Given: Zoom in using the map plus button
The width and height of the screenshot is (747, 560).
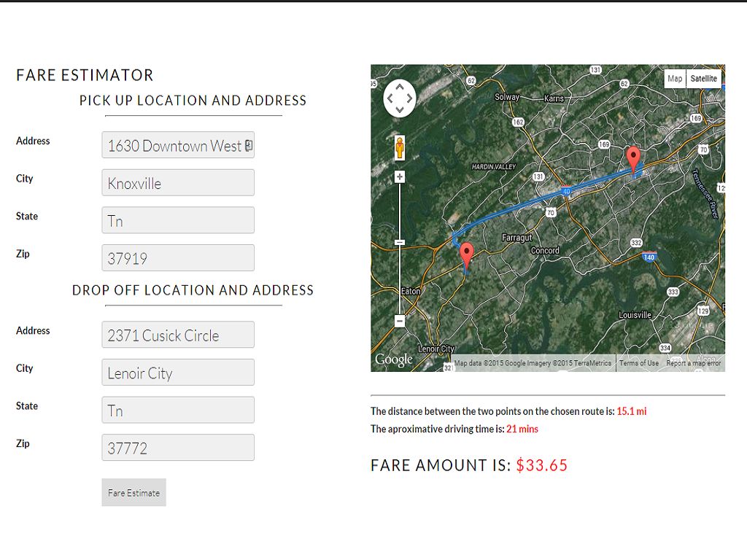Looking at the screenshot, I should point(400,177).
